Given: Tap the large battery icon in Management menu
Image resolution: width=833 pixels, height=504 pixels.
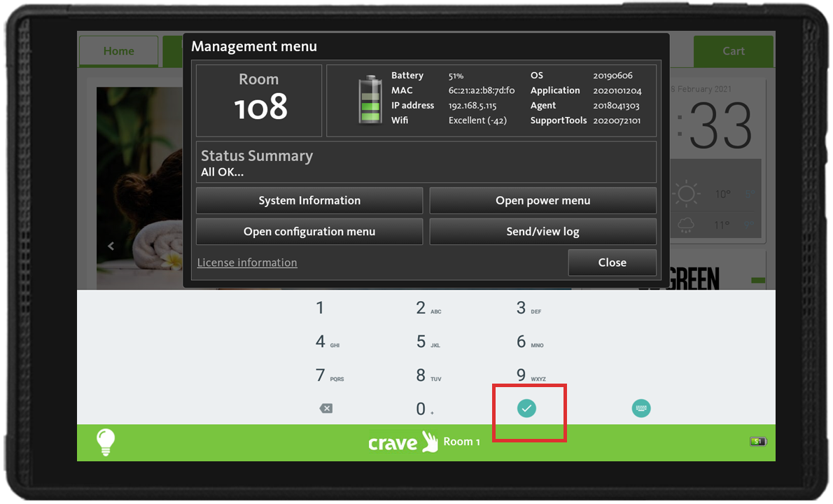Looking at the screenshot, I should 370,100.
